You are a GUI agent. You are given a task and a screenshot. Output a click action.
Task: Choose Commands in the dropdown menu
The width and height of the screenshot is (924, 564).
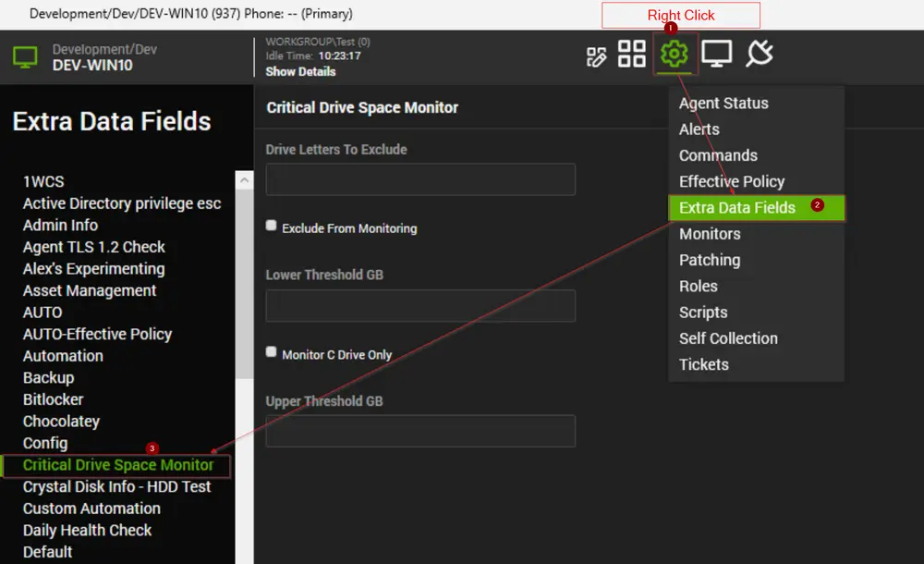click(x=718, y=155)
